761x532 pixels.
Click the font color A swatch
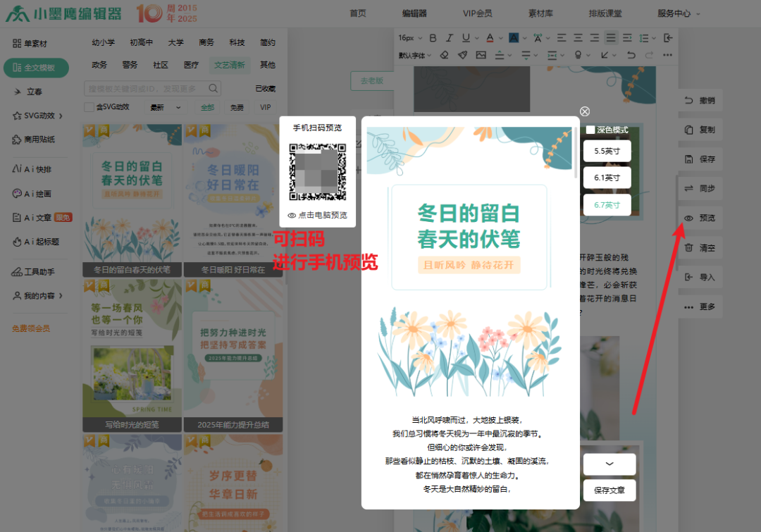490,38
